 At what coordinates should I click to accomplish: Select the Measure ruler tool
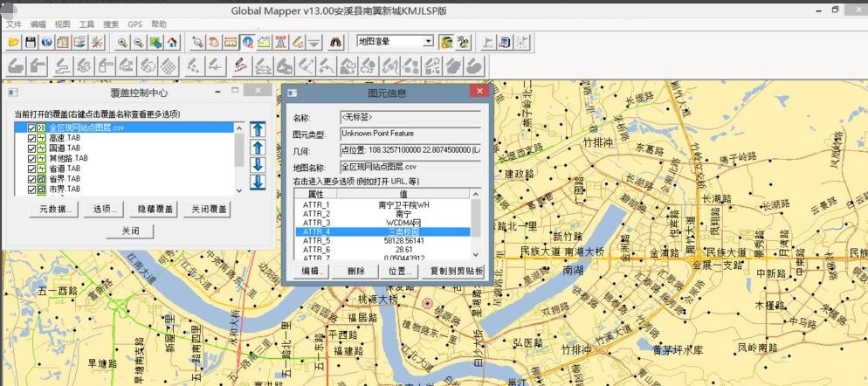(231, 42)
